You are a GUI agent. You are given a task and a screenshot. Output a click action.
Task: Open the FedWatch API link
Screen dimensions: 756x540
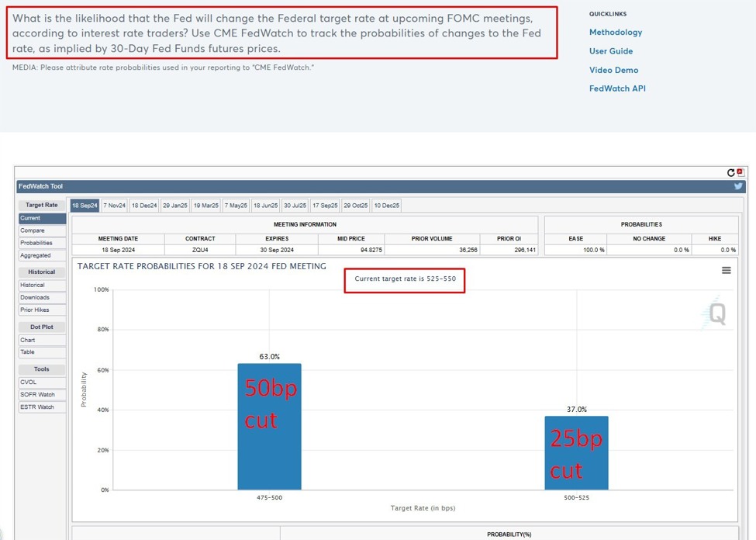click(617, 88)
